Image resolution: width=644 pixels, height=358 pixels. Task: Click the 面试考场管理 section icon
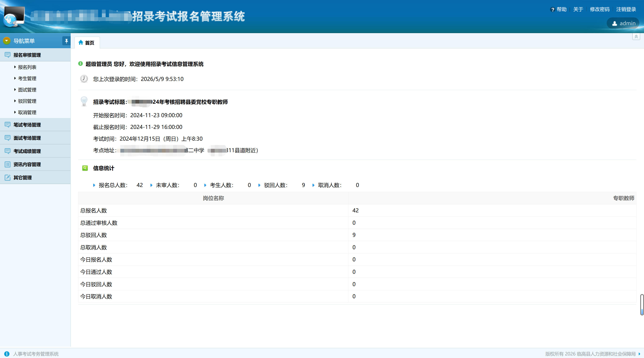click(x=8, y=138)
